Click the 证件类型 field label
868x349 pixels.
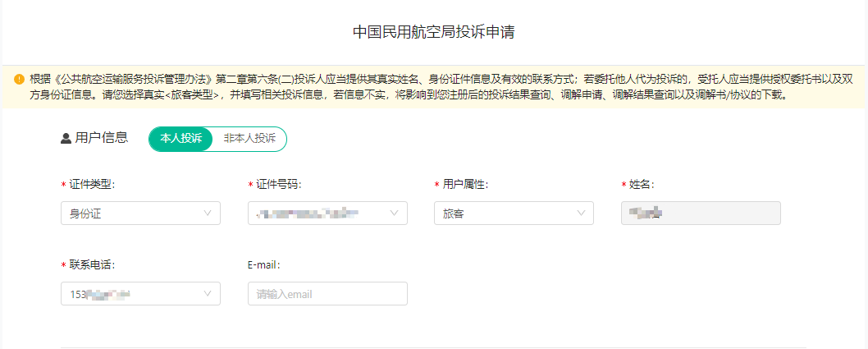[x=91, y=185]
